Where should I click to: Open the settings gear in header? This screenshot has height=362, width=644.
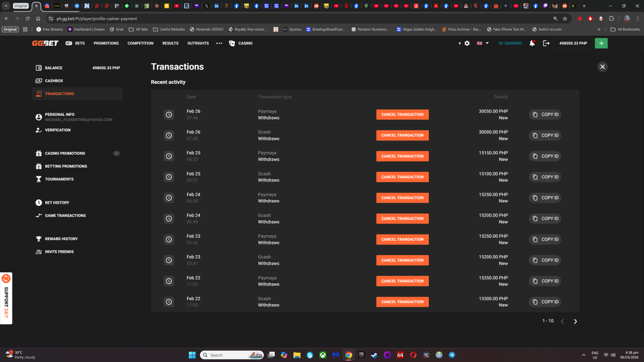click(x=467, y=43)
